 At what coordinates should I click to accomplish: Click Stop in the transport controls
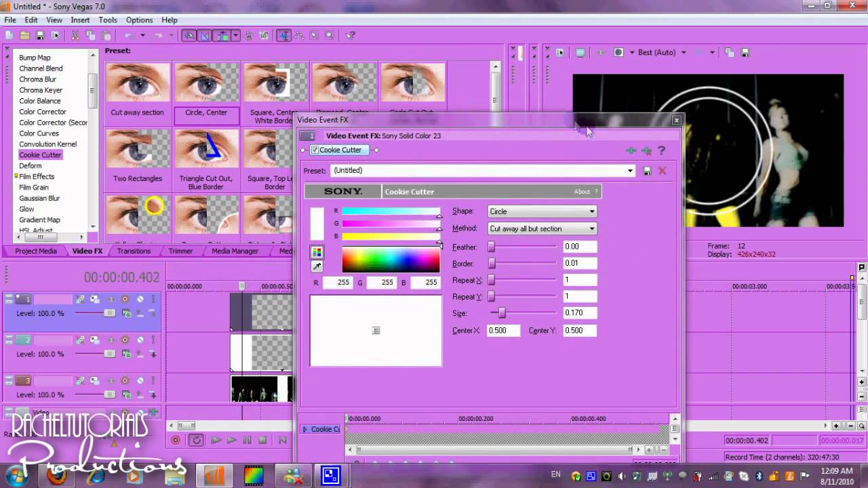tap(262, 440)
